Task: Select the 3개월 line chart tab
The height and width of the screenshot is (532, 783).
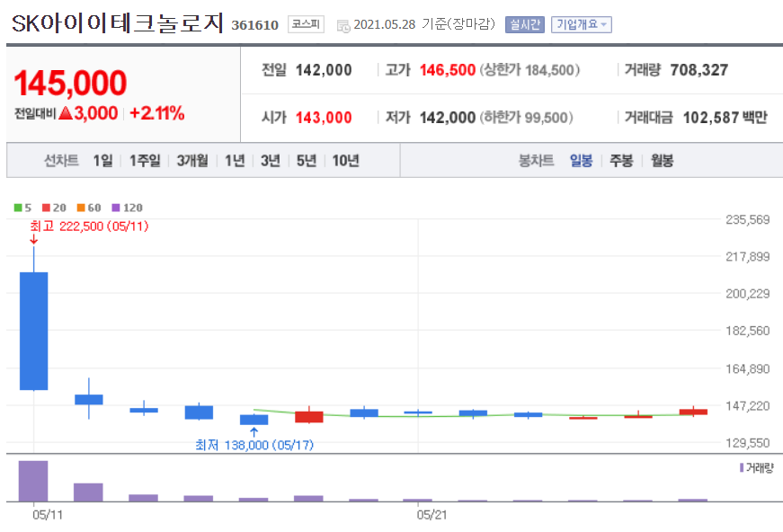Action: point(192,161)
